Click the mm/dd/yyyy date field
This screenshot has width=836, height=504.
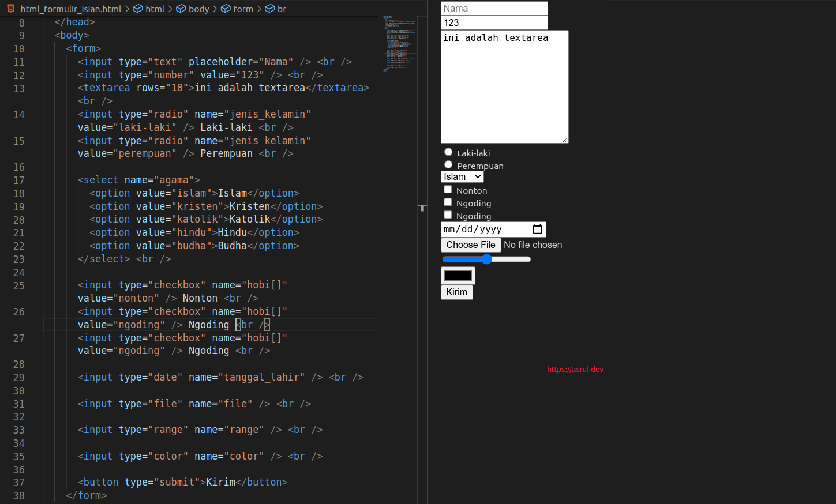click(x=493, y=230)
